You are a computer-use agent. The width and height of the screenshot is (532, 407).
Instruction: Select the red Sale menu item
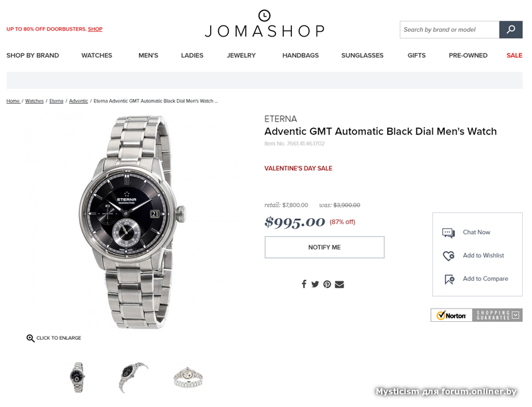pyautogui.click(x=514, y=55)
